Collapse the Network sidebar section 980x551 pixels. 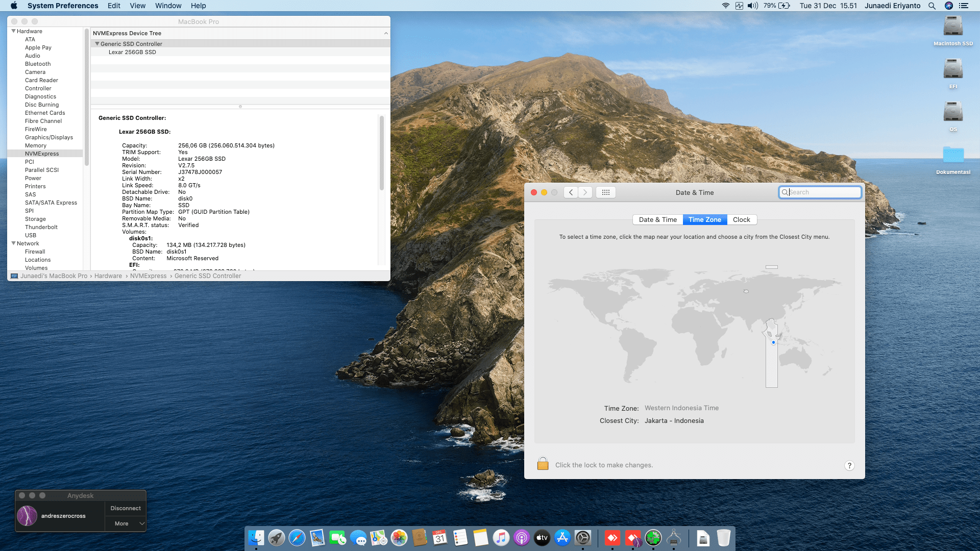(14, 243)
